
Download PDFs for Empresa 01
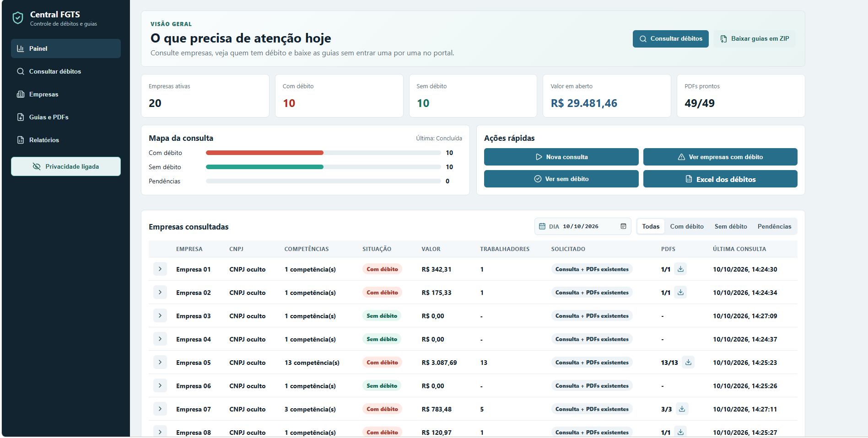point(680,269)
